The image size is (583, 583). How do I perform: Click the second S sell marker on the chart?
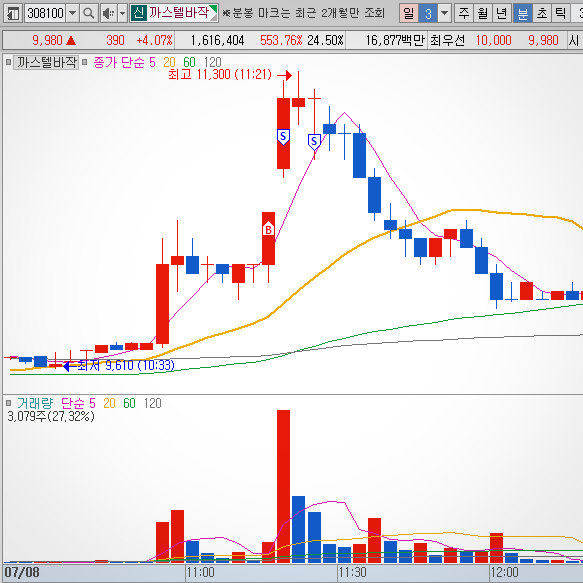click(314, 142)
